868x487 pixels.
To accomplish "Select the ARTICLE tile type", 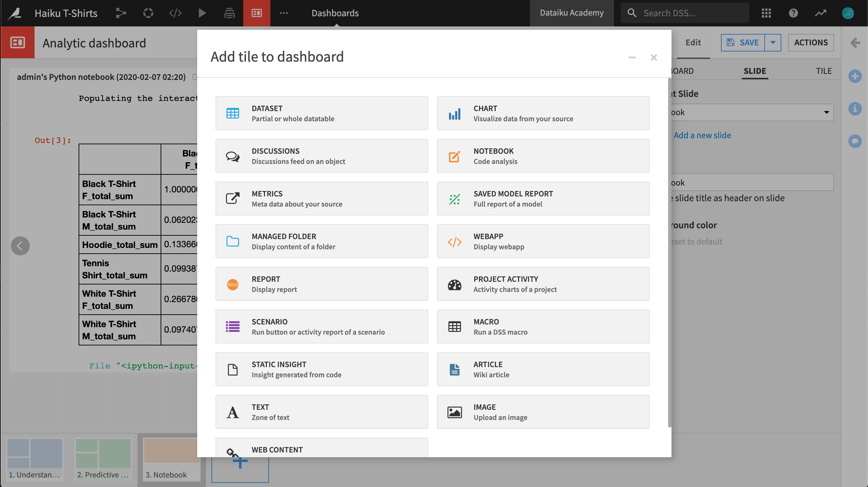I will [543, 369].
